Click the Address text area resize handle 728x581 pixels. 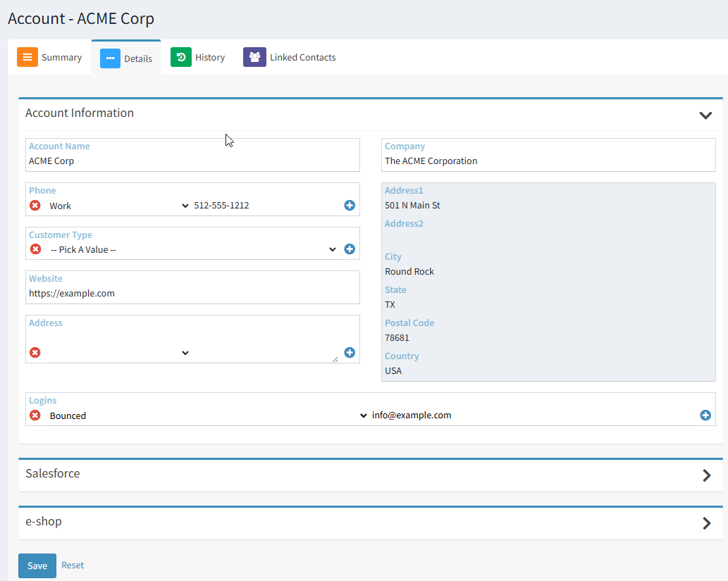(x=335, y=359)
